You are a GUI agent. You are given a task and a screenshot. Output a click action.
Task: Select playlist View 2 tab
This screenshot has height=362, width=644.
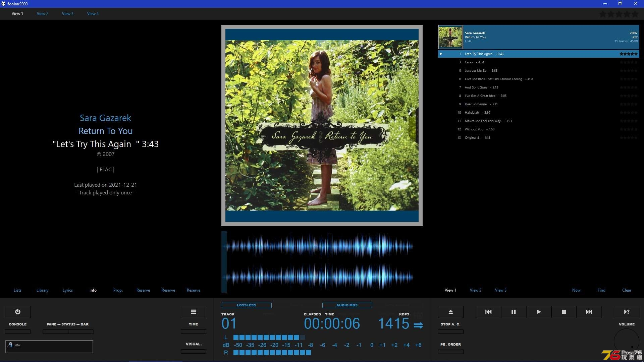click(476, 290)
